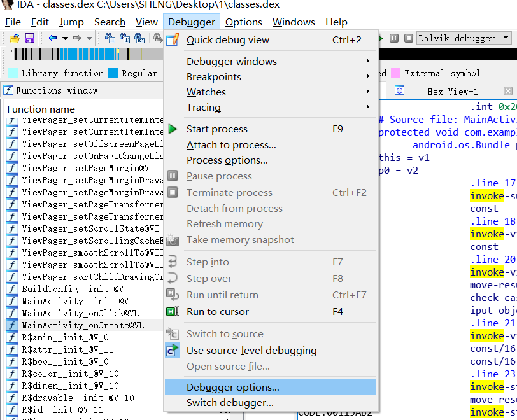Open the Options menu

pyautogui.click(x=244, y=22)
